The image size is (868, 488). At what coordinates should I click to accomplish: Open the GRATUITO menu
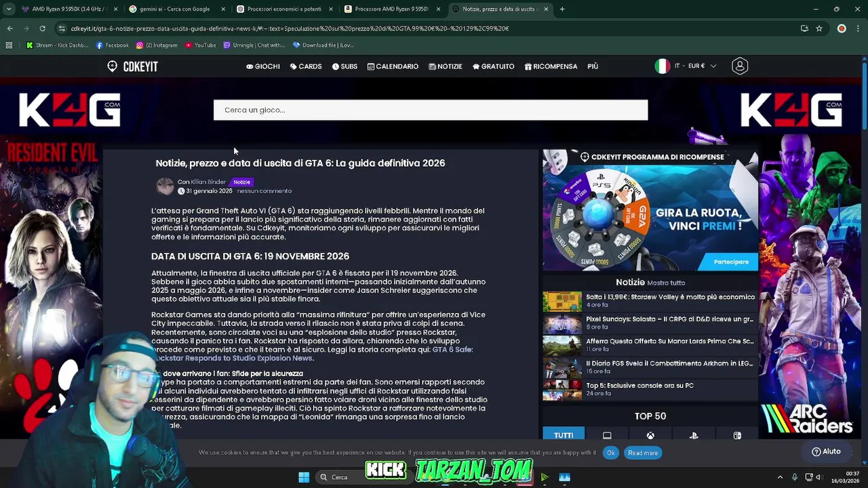(494, 66)
